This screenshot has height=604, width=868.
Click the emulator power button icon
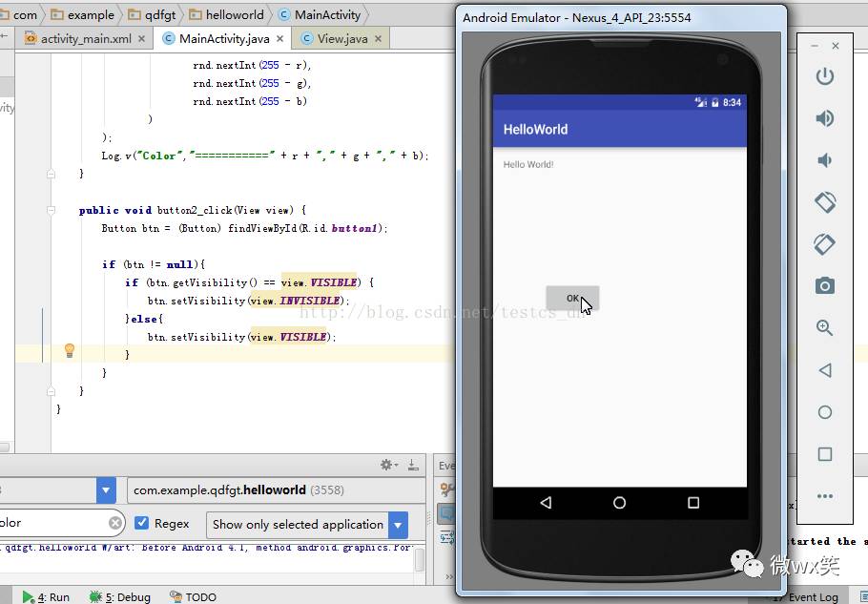[x=825, y=75]
